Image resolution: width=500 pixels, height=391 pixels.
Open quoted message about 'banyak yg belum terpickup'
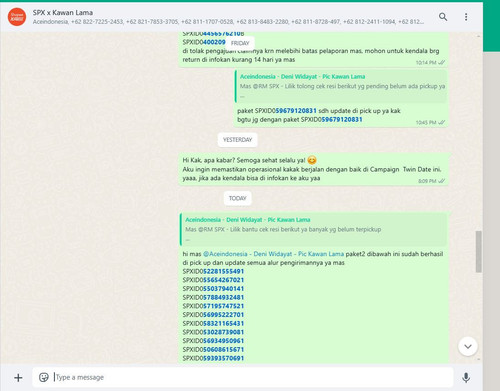coord(313,229)
